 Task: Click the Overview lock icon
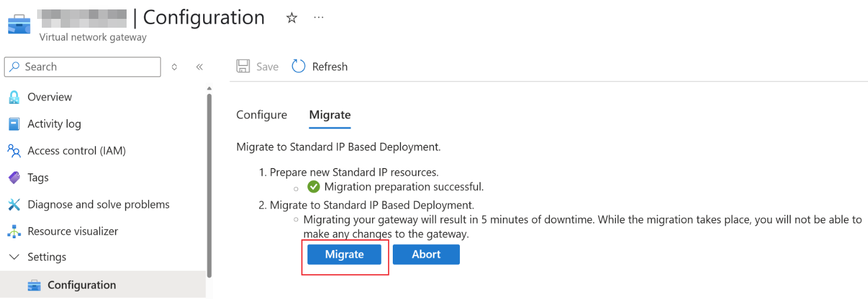click(14, 97)
